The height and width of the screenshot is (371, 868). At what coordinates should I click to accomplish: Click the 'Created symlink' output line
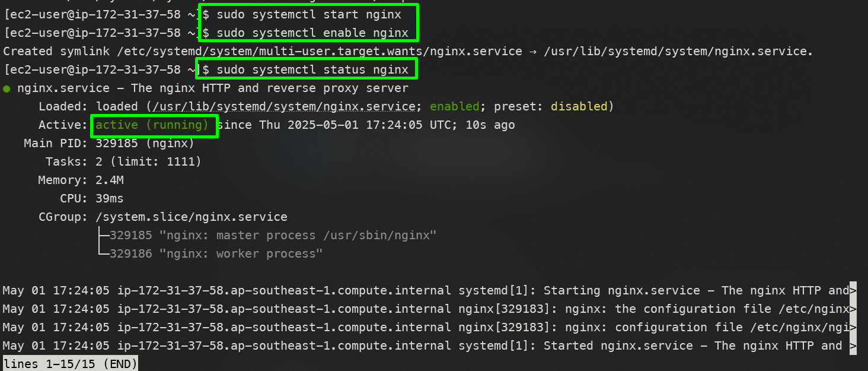point(409,52)
